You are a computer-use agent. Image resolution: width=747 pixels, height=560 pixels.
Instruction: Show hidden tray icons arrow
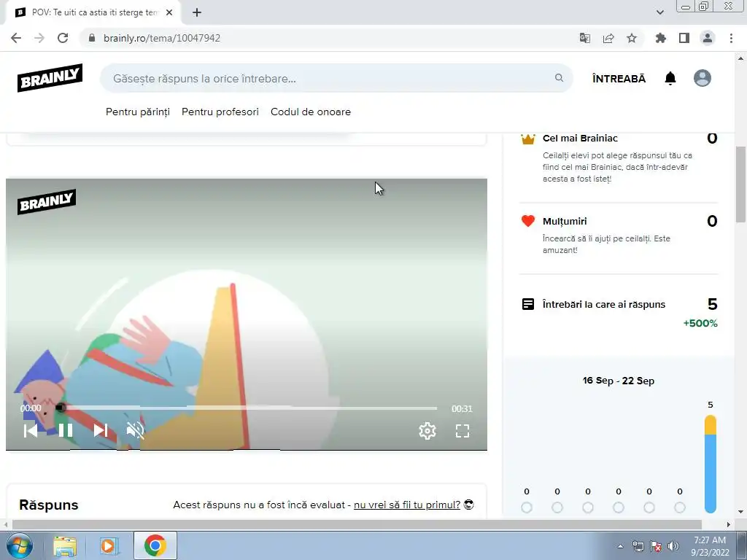click(x=620, y=546)
